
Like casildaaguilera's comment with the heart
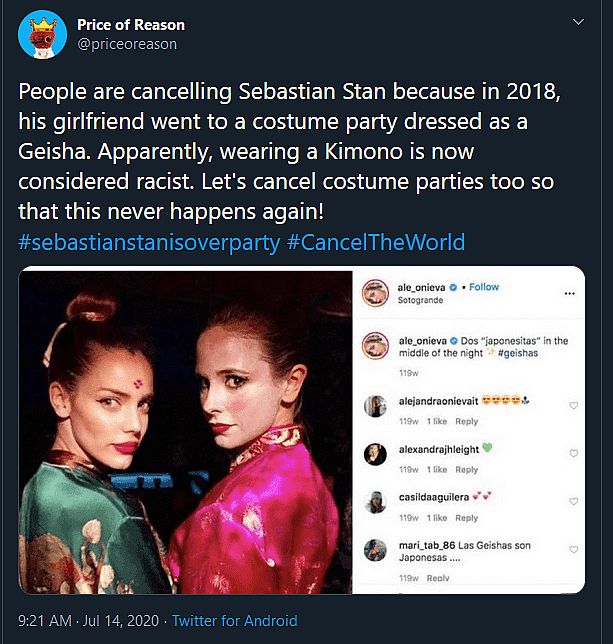point(573,503)
